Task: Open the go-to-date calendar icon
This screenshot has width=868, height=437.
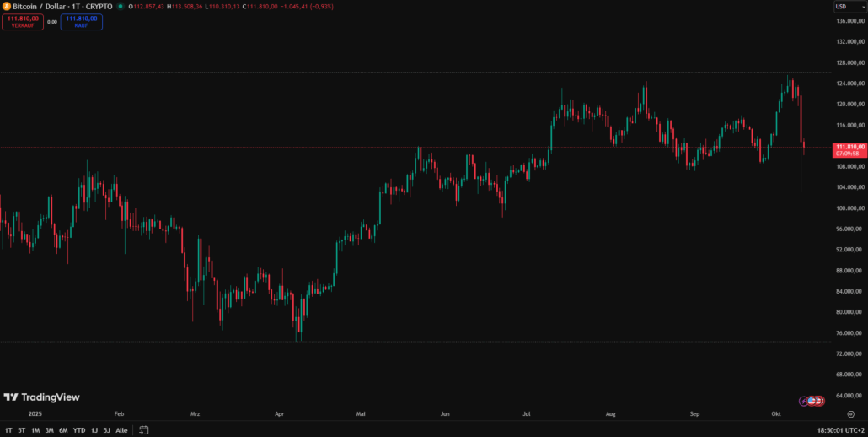Action: pyautogui.click(x=144, y=430)
